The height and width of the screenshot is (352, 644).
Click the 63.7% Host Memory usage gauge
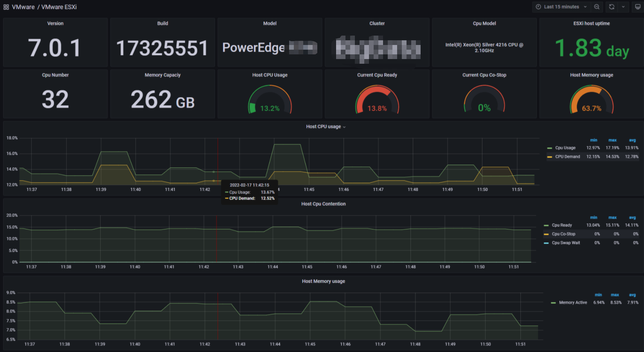point(592,100)
